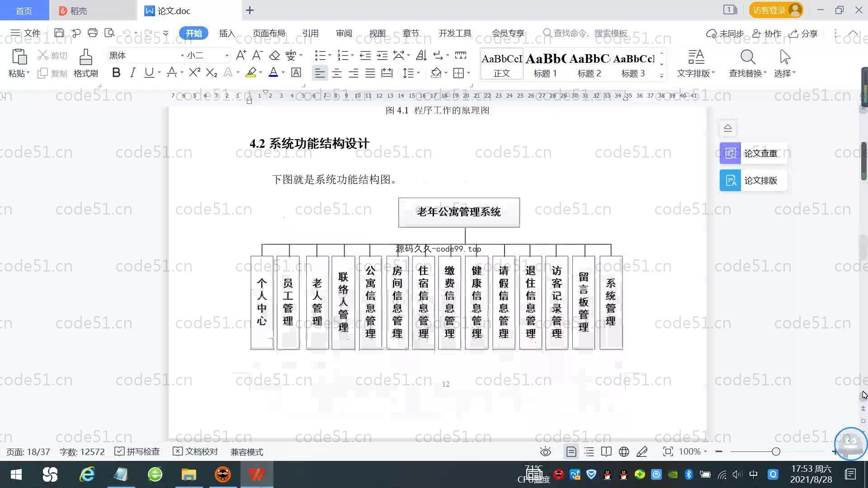Switch to page layout view icon
868x488 pixels.
coord(571,452)
